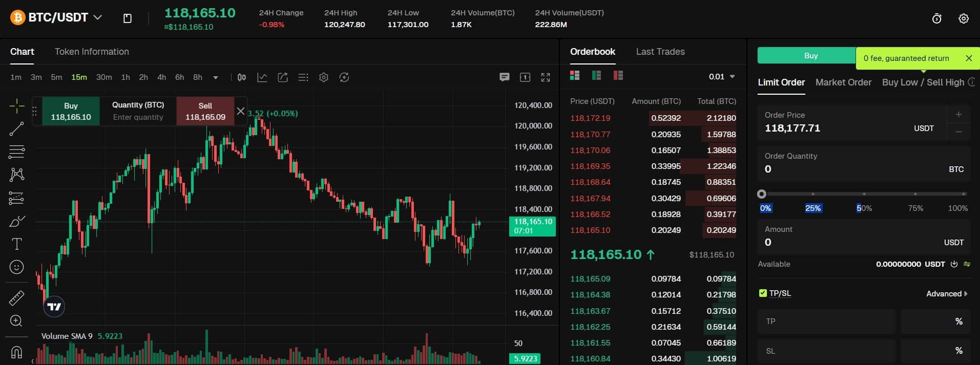Image resolution: width=980 pixels, height=365 pixels.
Task: Select the brush drawing tool
Action: (17, 222)
